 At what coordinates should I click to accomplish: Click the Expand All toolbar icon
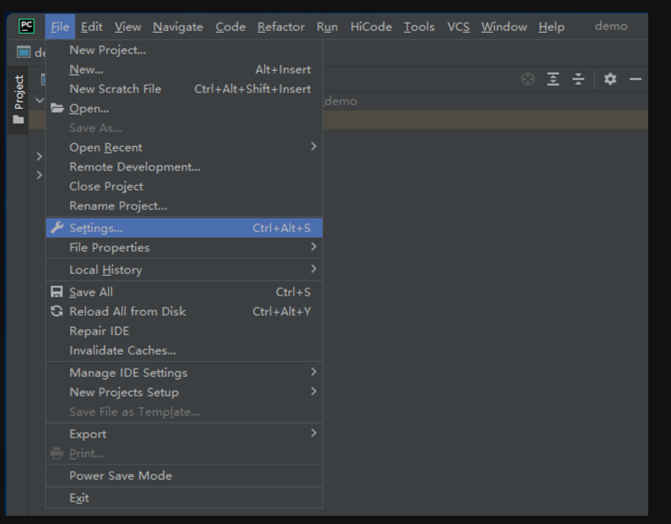(x=553, y=79)
